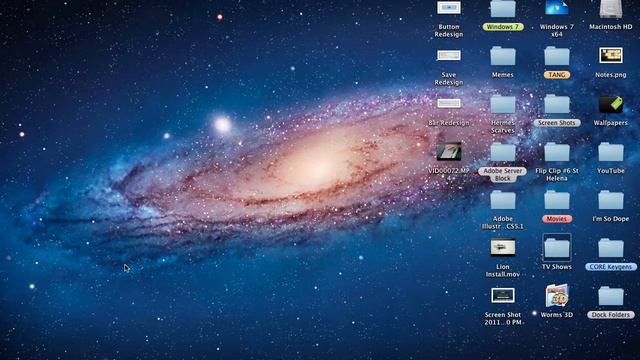
Task: Select the Dock Folders folder icon
Action: (x=611, y=296)
